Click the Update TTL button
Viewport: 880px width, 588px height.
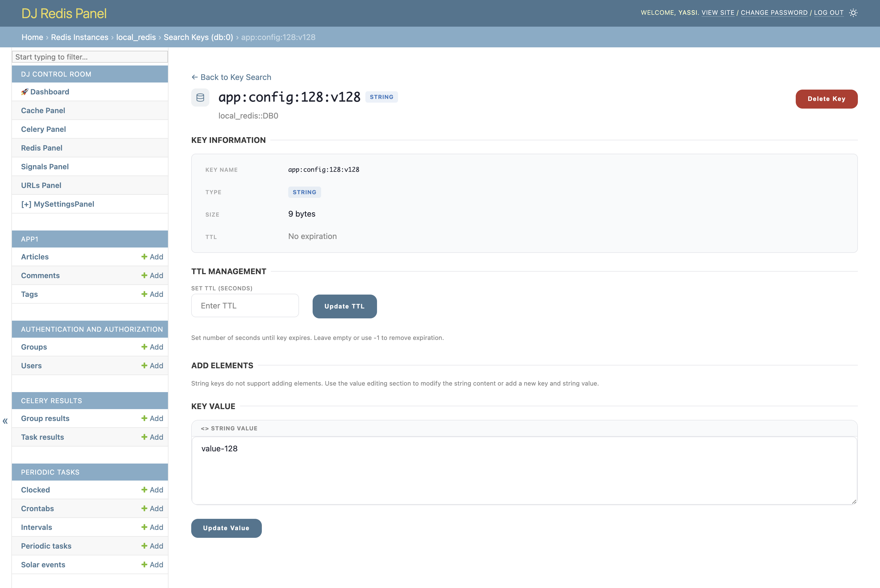[344, 306]
